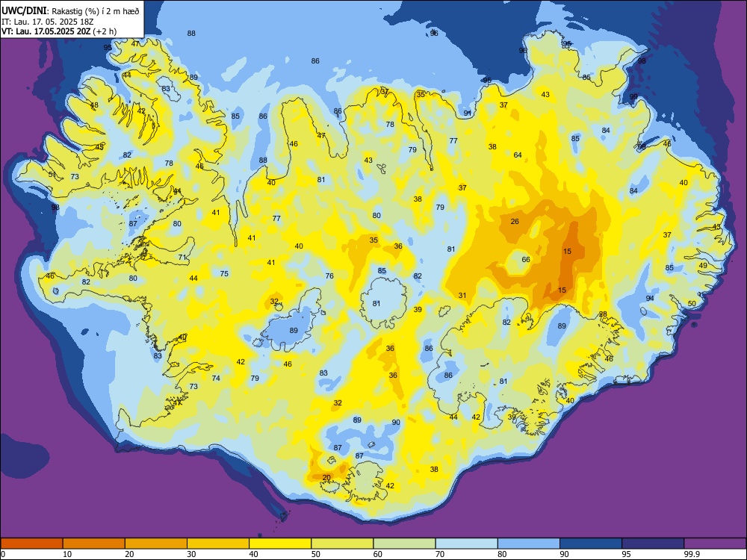Click the map value '71'
The height and width of the screenshot is (560, 747).
[182, 257]
